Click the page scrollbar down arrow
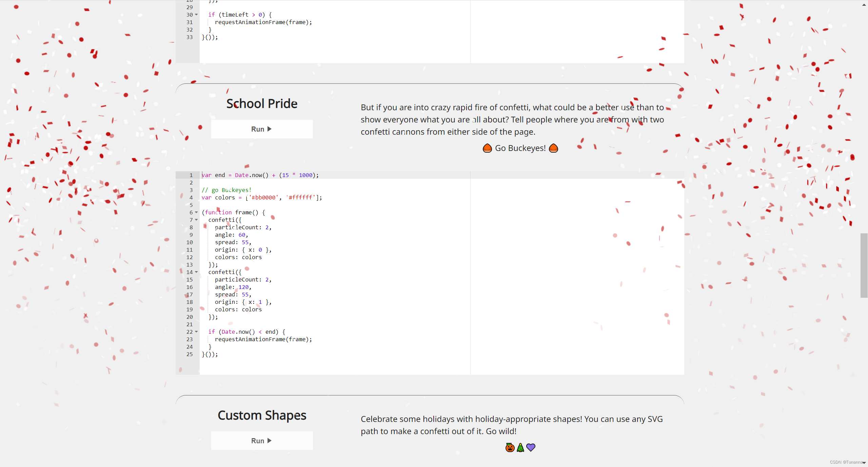Viewport: 868px width, 467px height. point(864,463)
